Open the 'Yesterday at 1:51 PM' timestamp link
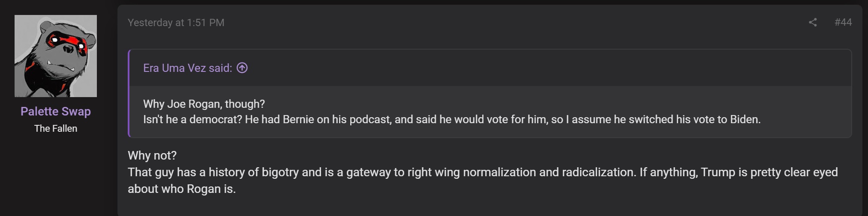 (176, 23)
